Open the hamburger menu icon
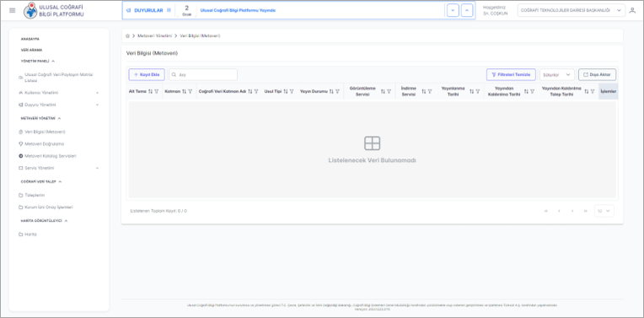This screenshot has width=644, height=318. [13, 10]
